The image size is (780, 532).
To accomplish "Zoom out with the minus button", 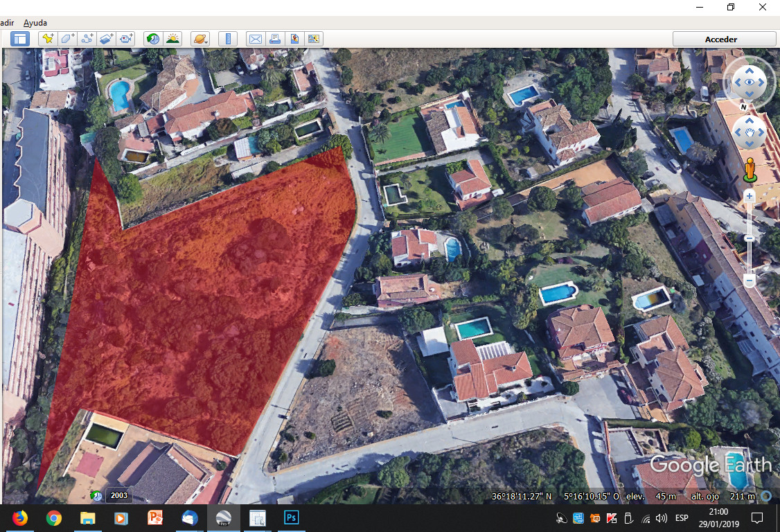I will (749, 281).
